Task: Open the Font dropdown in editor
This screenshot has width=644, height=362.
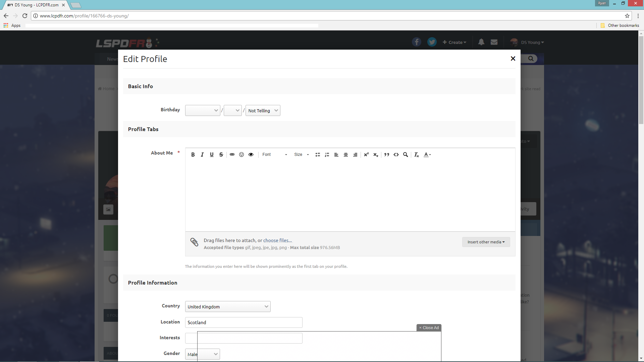Action: click(x=275, y=155)
